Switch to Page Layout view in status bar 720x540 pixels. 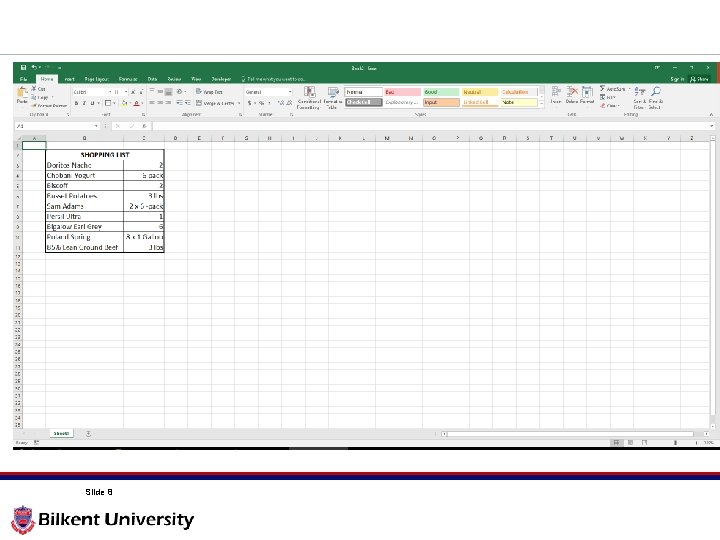pos(630,443)
